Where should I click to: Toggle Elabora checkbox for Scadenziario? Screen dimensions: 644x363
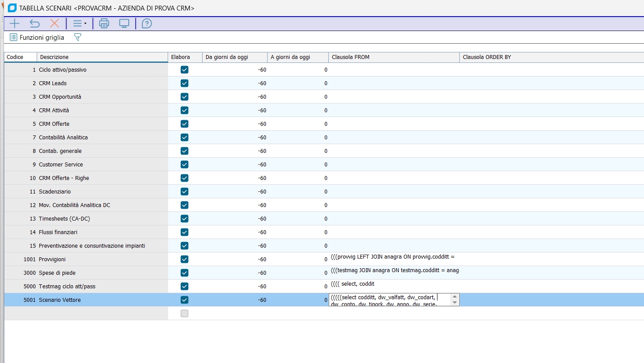pos(184,192)
